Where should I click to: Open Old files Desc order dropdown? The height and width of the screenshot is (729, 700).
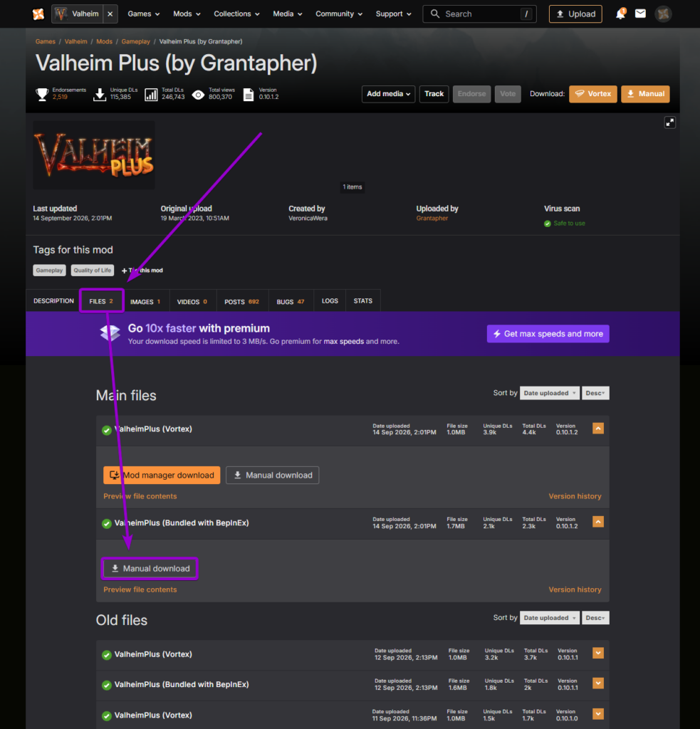595,618
